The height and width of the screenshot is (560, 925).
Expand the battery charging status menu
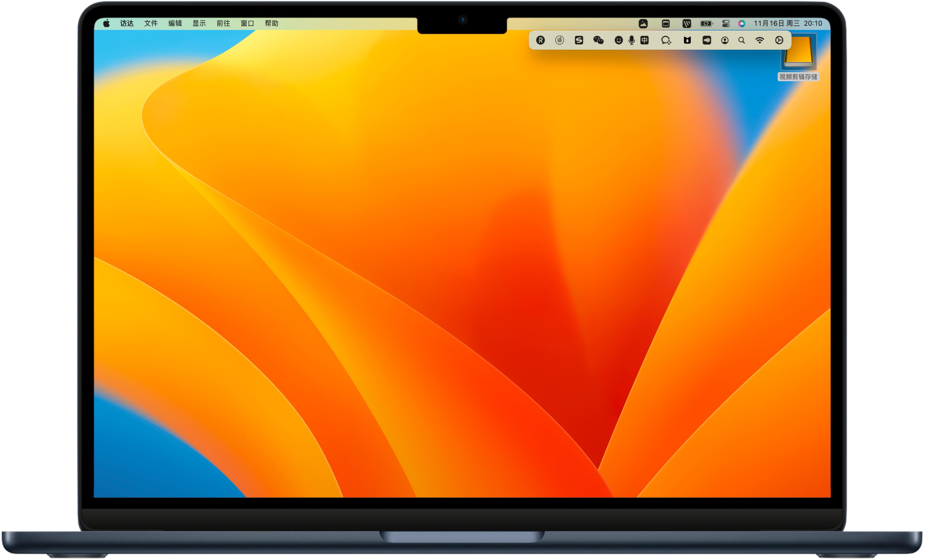point(706,24)
